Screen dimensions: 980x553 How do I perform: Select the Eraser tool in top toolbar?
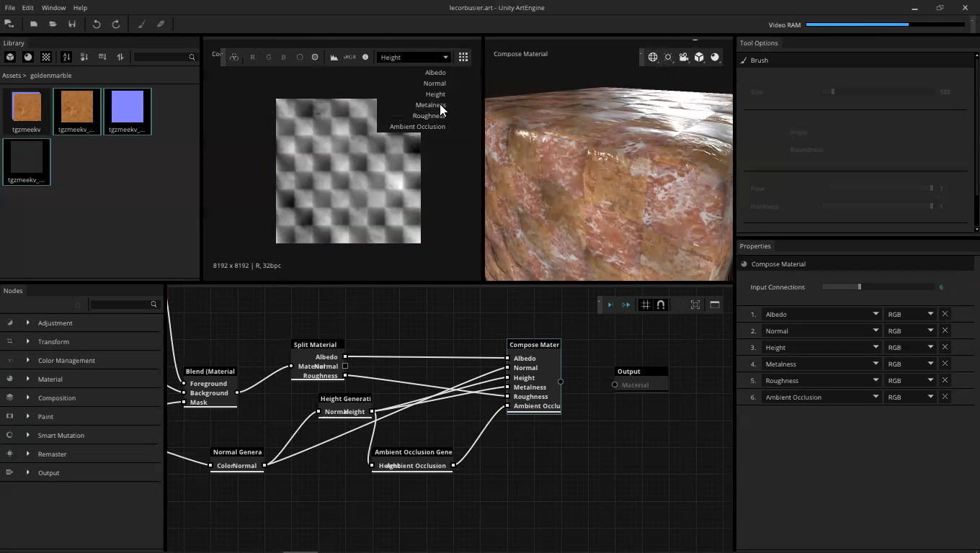click(161, 24)
